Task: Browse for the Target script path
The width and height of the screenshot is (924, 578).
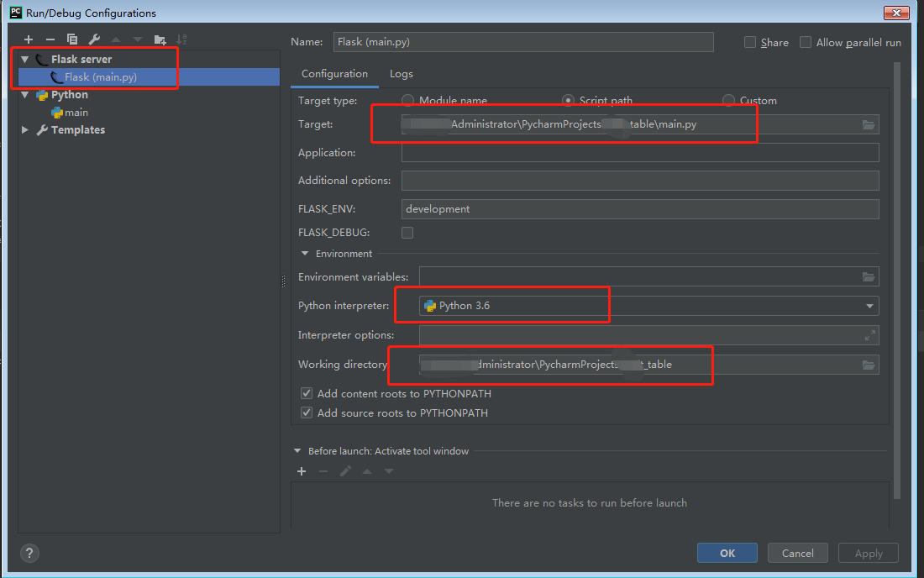Action: [x=869, y=123]
